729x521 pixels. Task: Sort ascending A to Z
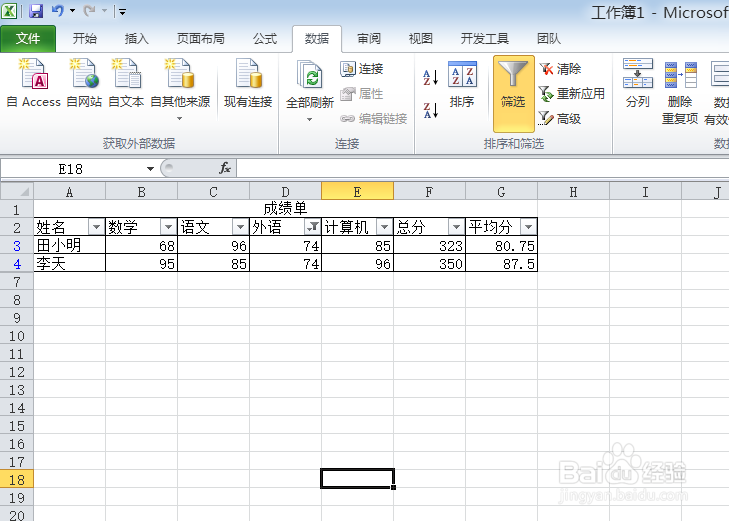[431, 77]
